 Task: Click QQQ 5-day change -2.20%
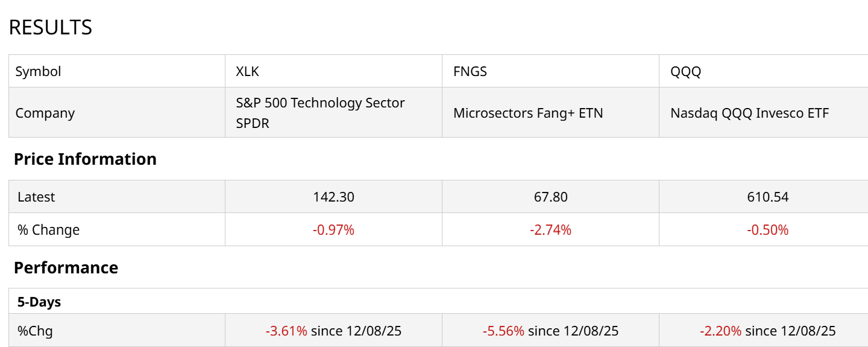tap(720, 331)
